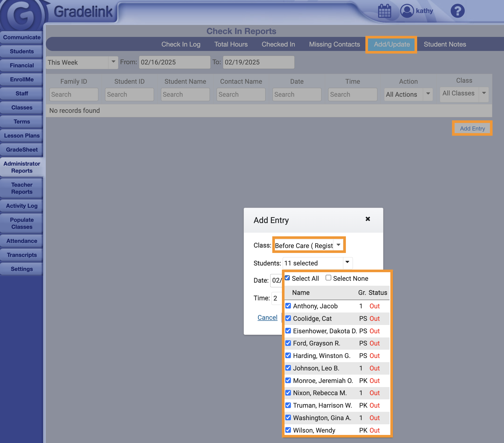Viewport: 504px width, 443px height.
Task: Close the Add Entry dialog
Action: (x=368, y=219)
